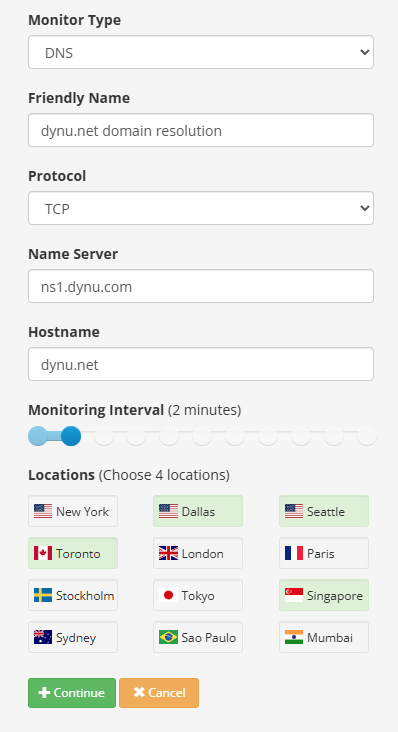
Task: Select the Stockholm location
Action: point(73,595)
